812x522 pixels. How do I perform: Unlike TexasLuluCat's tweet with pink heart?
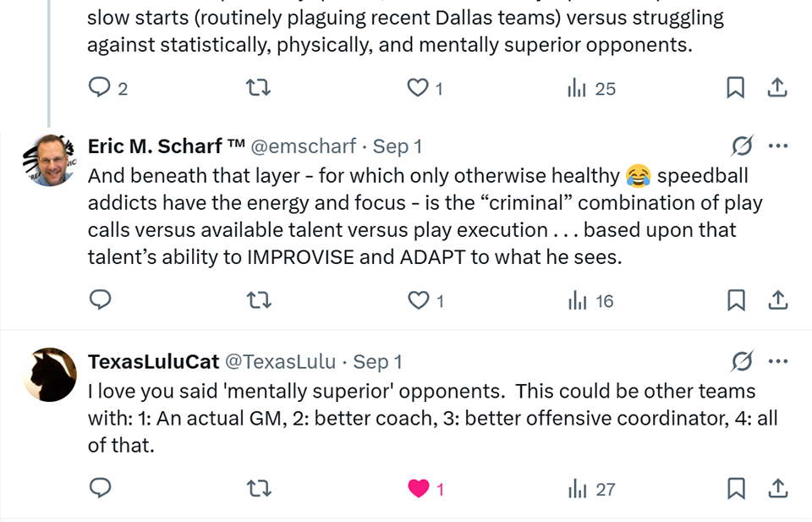tap(419, 488)
